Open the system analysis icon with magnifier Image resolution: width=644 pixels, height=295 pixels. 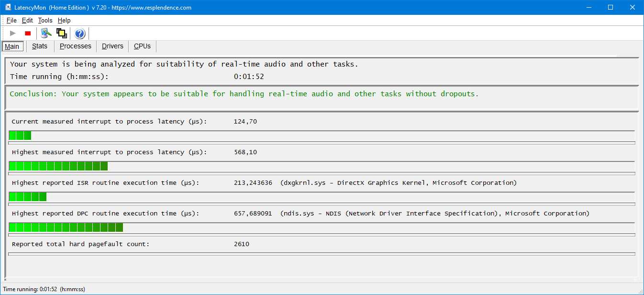[46, 33]
